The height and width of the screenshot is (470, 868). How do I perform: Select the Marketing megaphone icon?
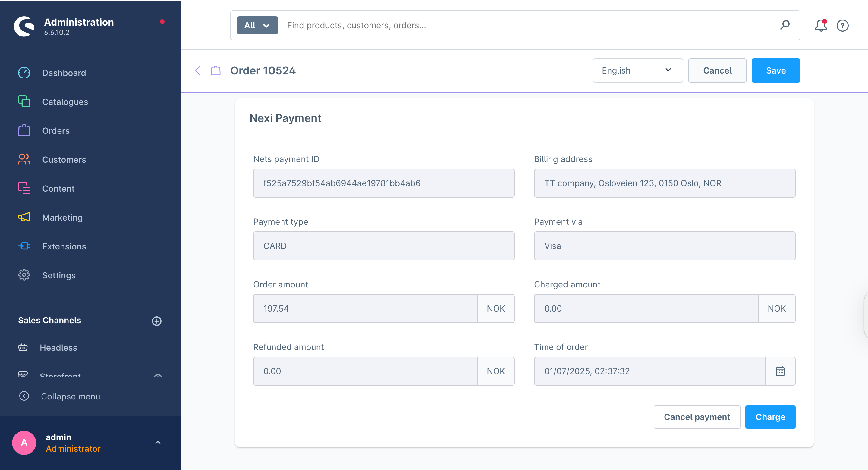coord(24,217)
